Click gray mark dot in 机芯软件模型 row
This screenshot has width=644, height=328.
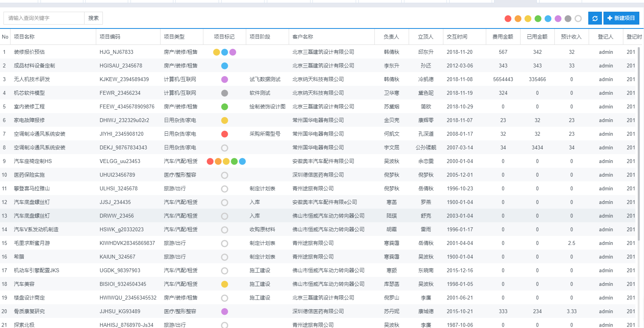224,93
